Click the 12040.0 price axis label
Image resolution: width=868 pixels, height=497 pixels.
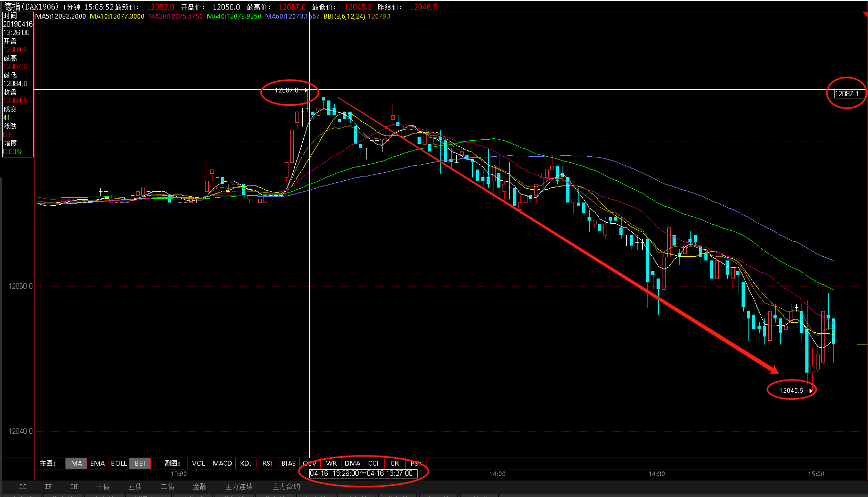tap(20, 431)
